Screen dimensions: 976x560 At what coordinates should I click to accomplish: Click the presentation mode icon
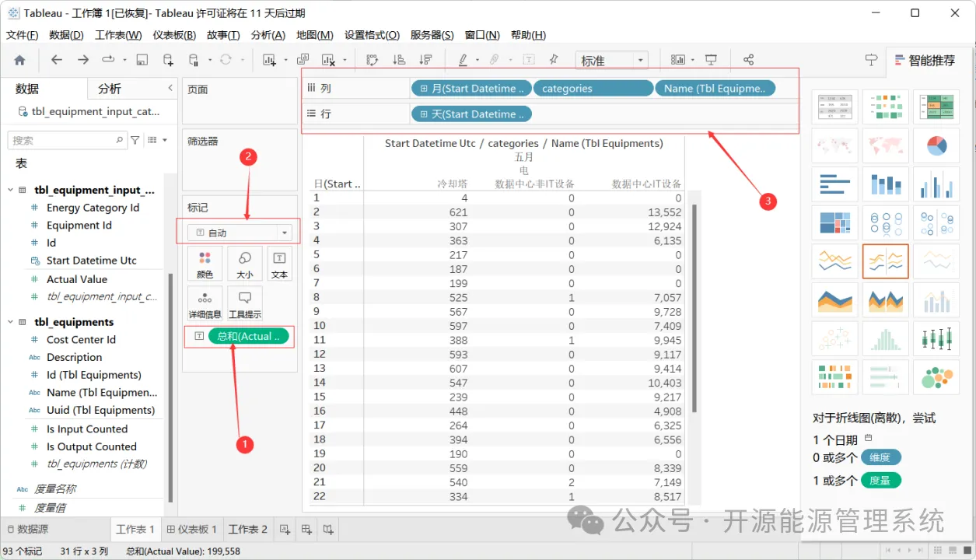711,60
